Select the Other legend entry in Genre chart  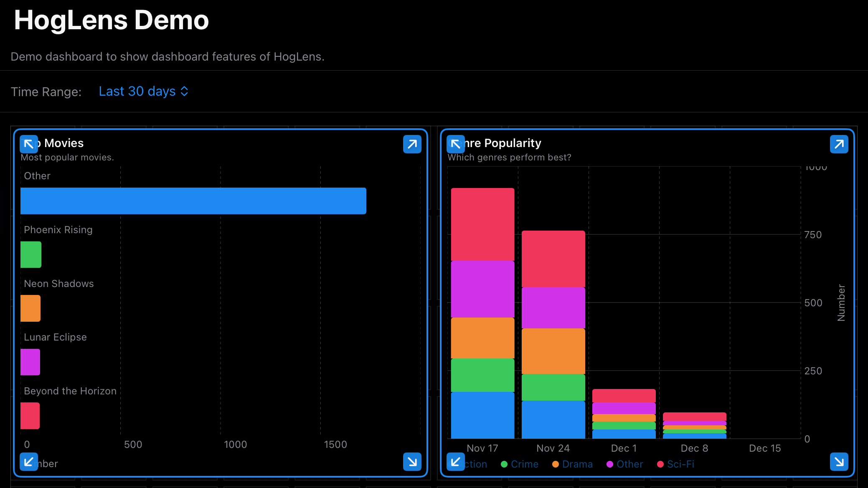coord(625,464)
